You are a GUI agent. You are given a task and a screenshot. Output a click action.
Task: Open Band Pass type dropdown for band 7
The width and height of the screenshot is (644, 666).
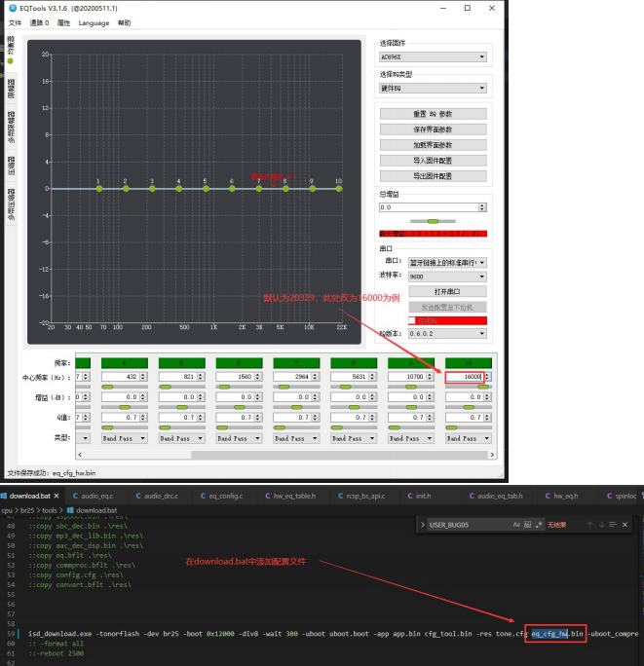pos(297,438)
